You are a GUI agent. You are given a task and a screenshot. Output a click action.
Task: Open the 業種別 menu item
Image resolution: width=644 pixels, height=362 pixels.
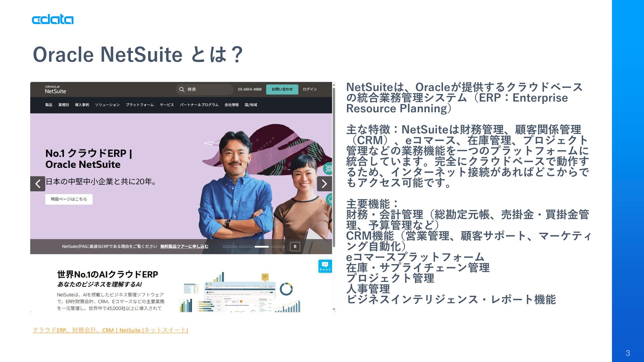63,105
